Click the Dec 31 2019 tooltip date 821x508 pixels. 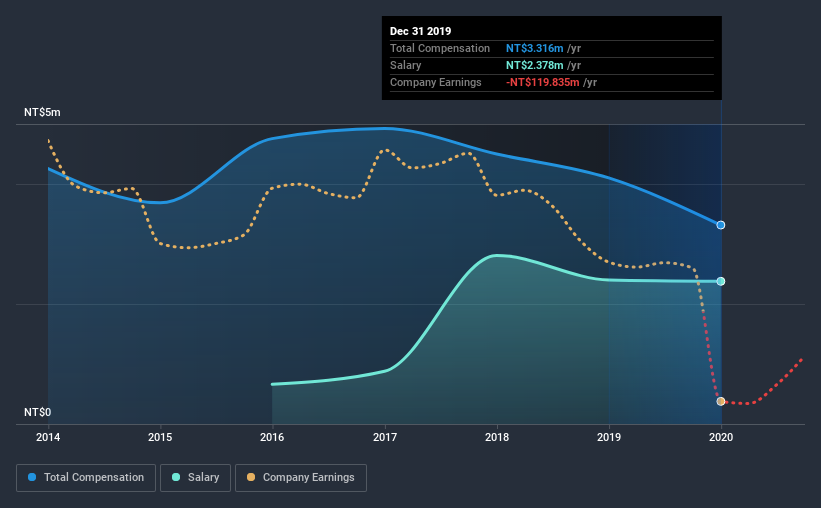(x=420, y=31)
